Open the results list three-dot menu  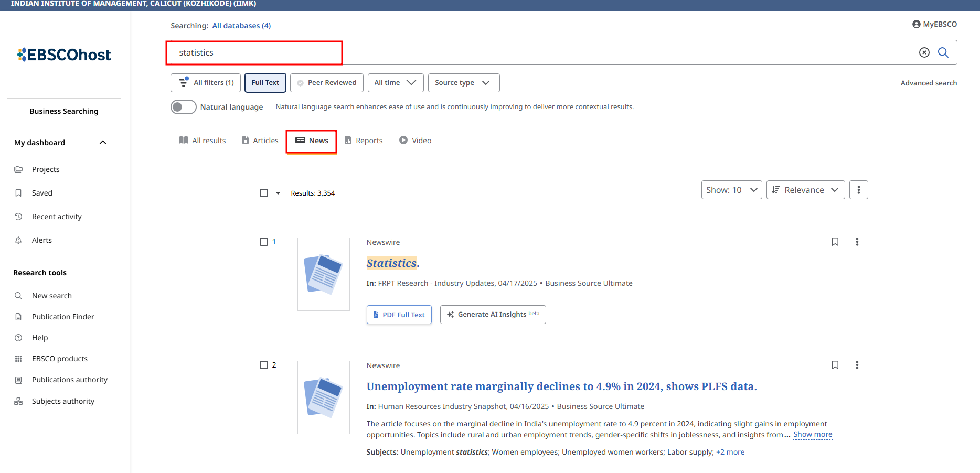tap(858, 190)
